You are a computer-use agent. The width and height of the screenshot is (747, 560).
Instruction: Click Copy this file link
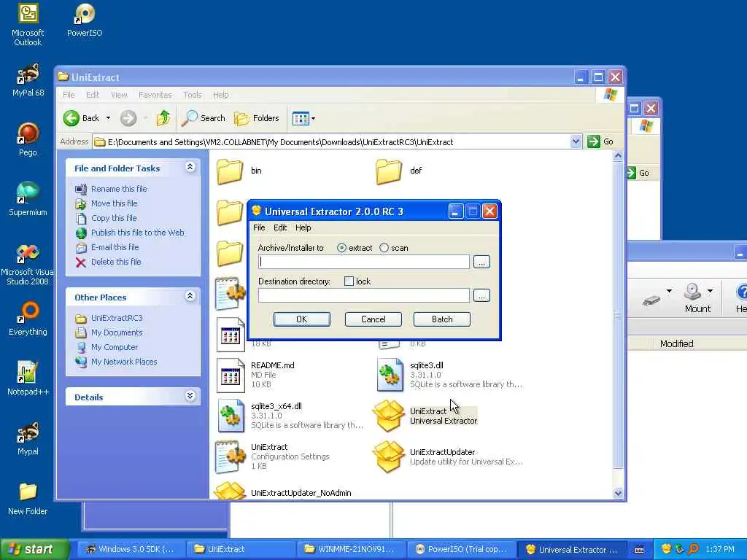coord(114,218)
